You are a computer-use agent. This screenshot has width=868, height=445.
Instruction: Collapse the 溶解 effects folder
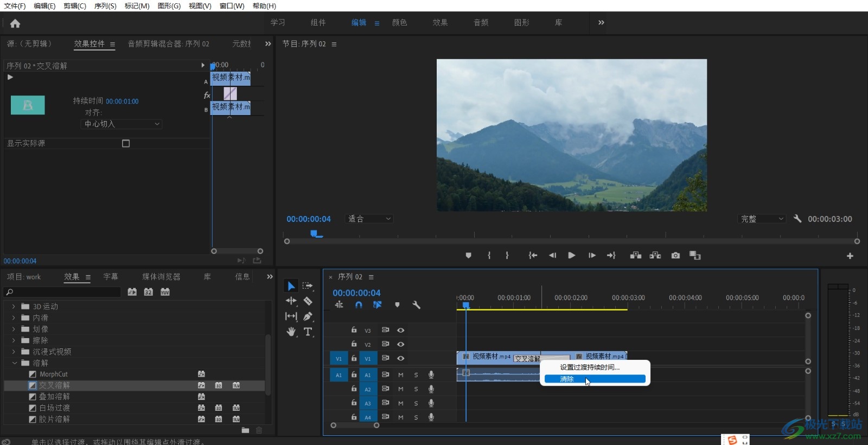click(x=14, y=363)
